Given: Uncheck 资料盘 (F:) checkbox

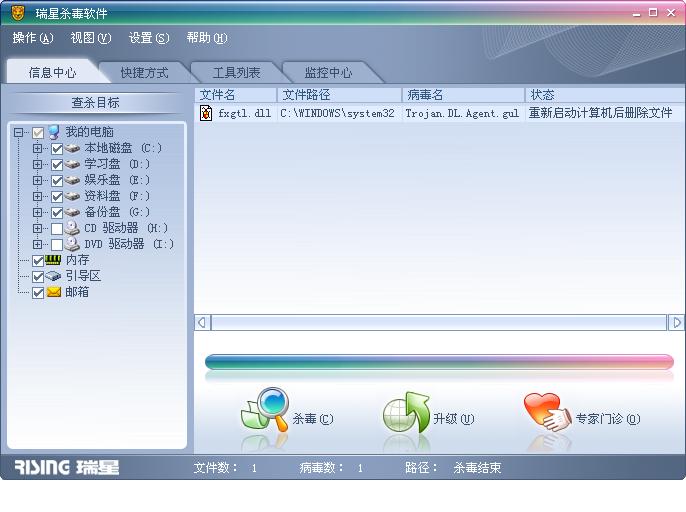Looking at the screenshot, I should coord(57,197).
